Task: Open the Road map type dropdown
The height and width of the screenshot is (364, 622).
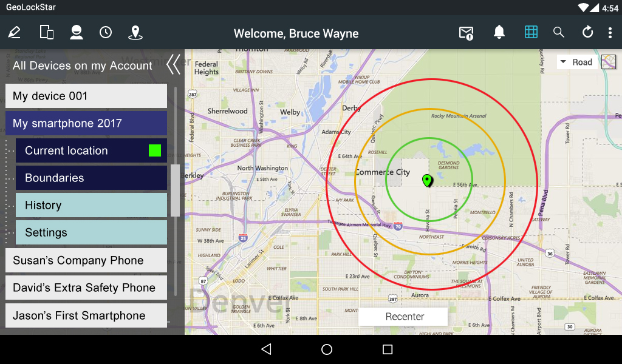Action: 576,62
